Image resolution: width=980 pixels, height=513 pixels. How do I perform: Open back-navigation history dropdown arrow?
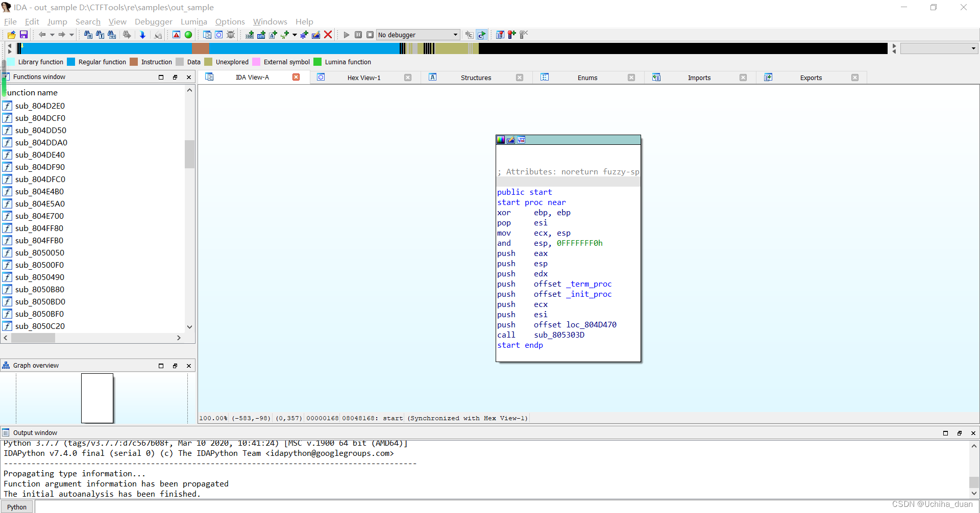pos(52,35)
